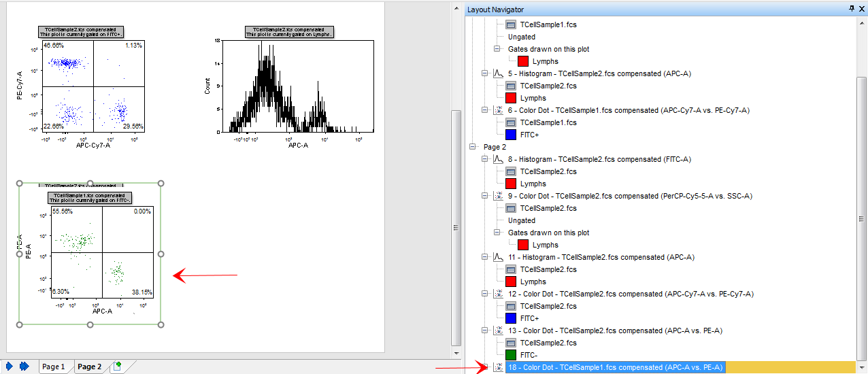Click green FITC- gate color swatch
The height and width of the screenshot is (374, 868).
pos(511,355)
